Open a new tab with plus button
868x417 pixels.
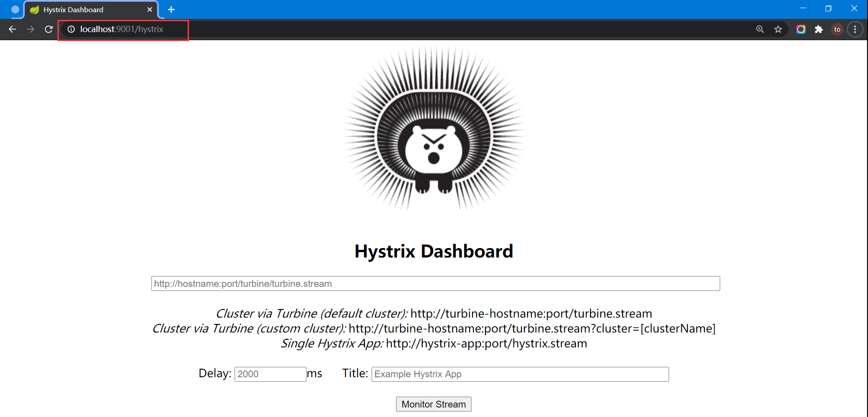[x=171, y=9]
